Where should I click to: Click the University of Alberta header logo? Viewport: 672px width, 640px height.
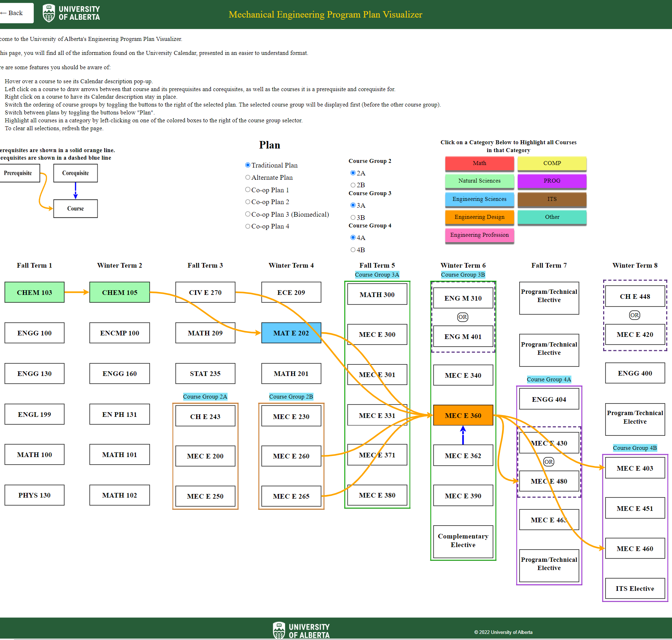click(x=71, y=13)
